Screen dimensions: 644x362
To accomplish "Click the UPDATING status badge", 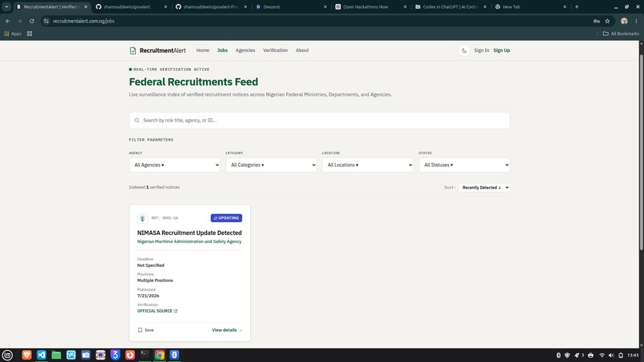I will tap(226, 218).
